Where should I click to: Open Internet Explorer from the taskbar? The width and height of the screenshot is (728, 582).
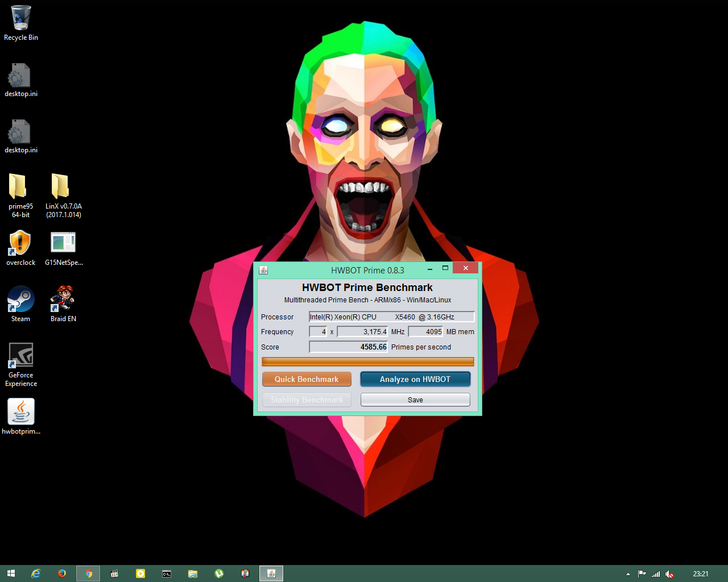pyautogui.click(x=36, y=573)
